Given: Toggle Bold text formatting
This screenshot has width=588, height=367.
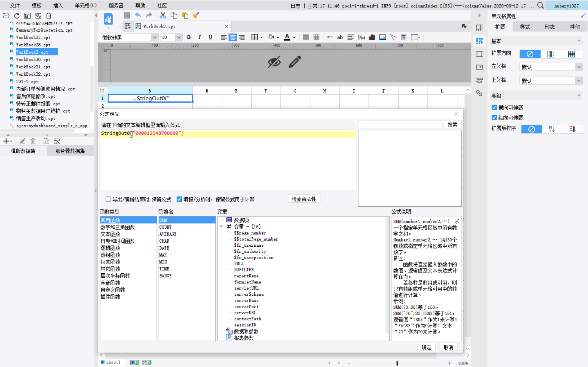Looking at the screenshot, I should (x=189, y=37).
